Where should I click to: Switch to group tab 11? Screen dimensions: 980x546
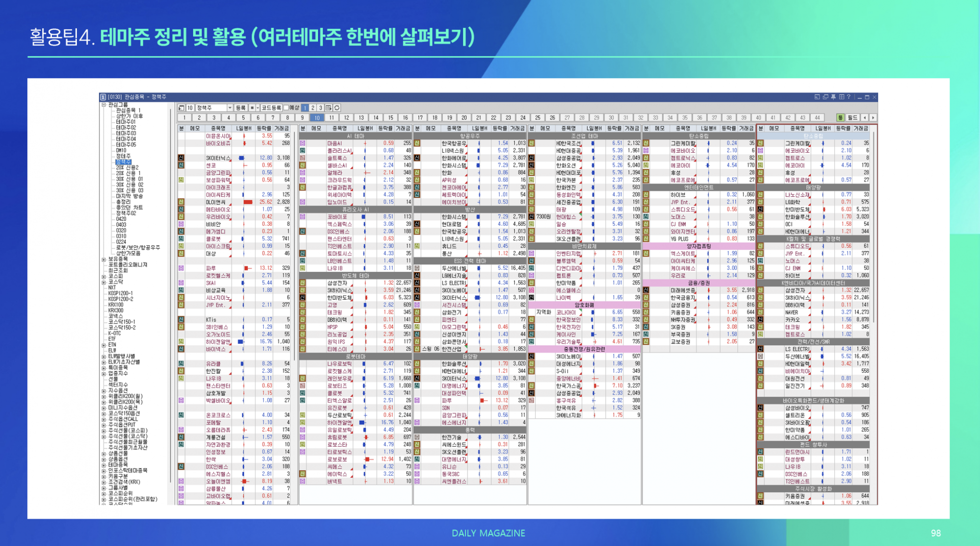click(x=332, y=118)
